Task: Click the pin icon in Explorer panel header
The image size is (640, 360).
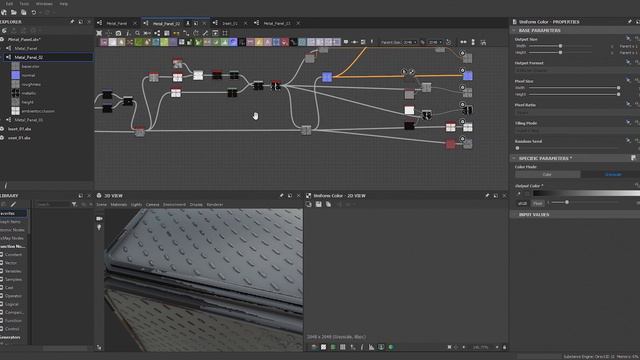Action: point(72,22)
